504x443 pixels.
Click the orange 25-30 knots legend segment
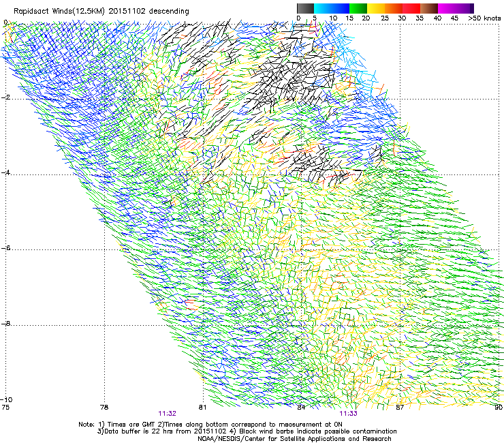coord(394,8)
